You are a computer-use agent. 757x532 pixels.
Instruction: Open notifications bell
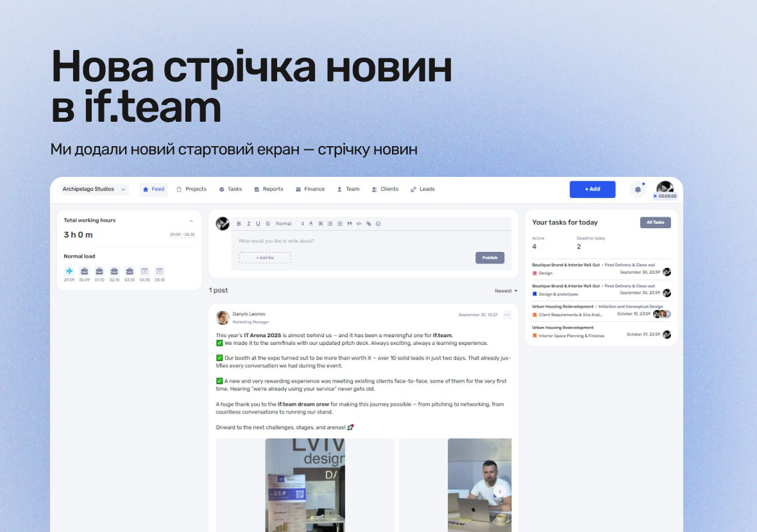(x=638, y=190)
